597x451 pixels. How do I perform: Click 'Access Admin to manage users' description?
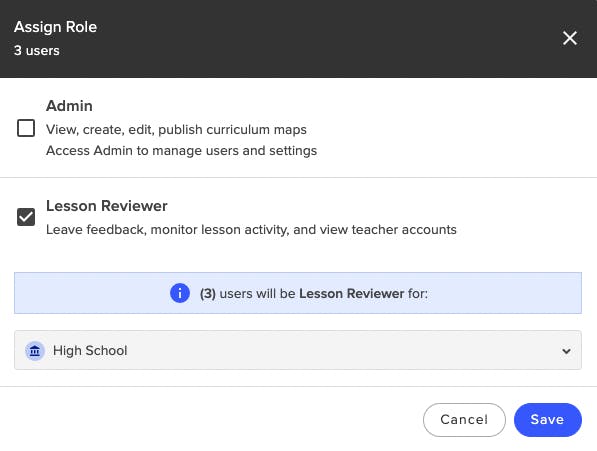[x=182, y=151]
